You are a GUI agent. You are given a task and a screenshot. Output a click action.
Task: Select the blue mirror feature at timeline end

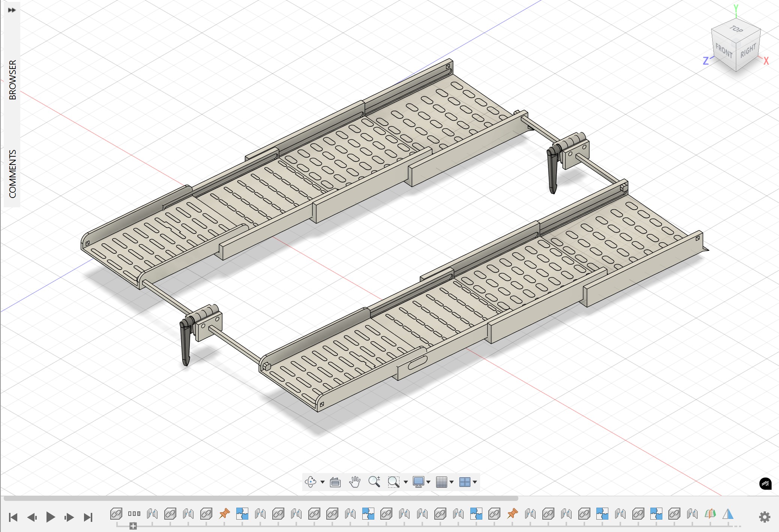pos(728,514)
